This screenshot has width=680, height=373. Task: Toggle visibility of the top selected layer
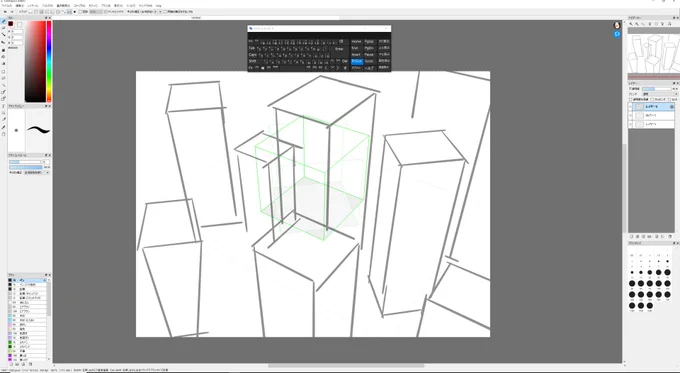pyautogui.click(x=630, y=107)
